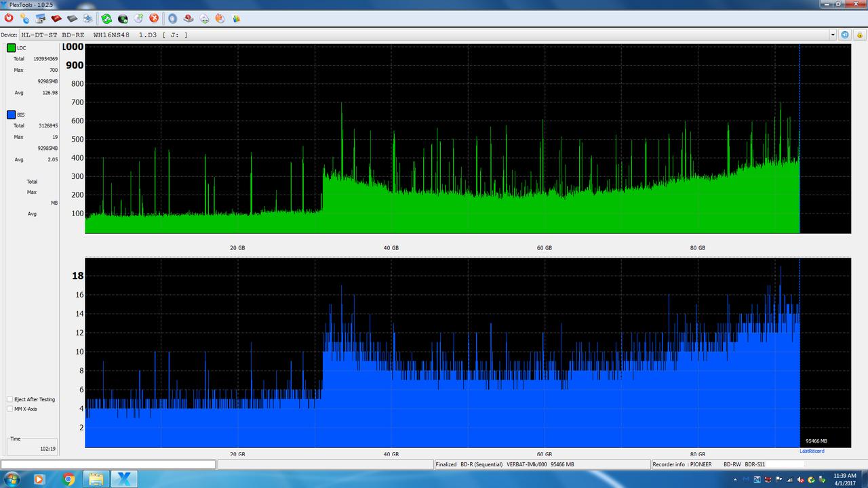
Task: Click the orange flame disc icon
Action: (x=220, y=18)
